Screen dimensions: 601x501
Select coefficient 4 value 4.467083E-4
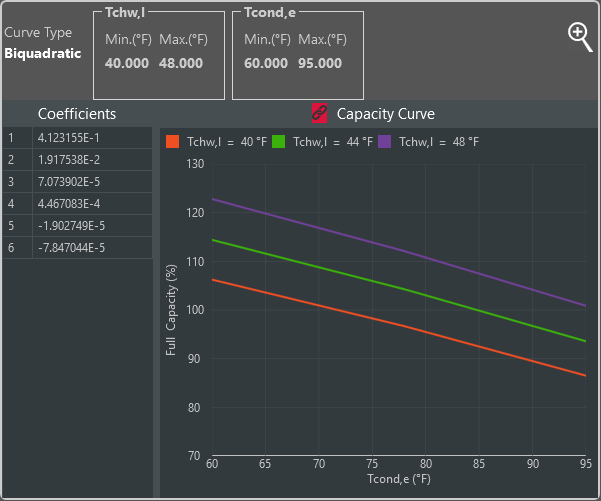click(68, 204)
